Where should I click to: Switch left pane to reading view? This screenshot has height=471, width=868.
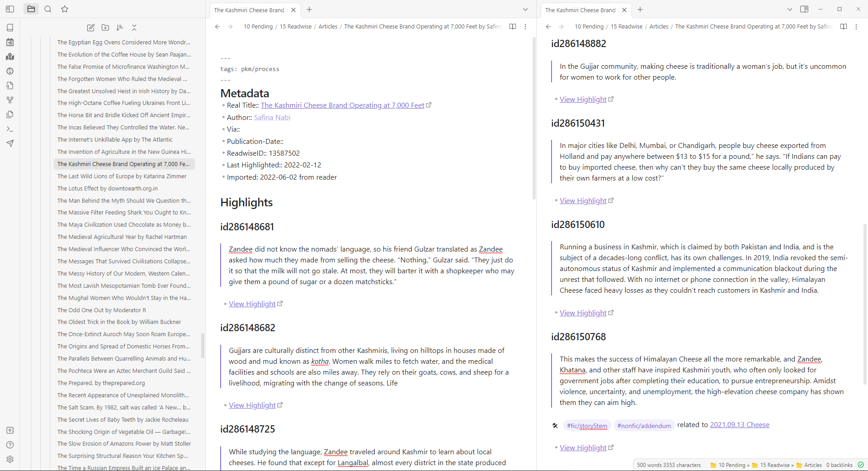[x=513, y=27]
